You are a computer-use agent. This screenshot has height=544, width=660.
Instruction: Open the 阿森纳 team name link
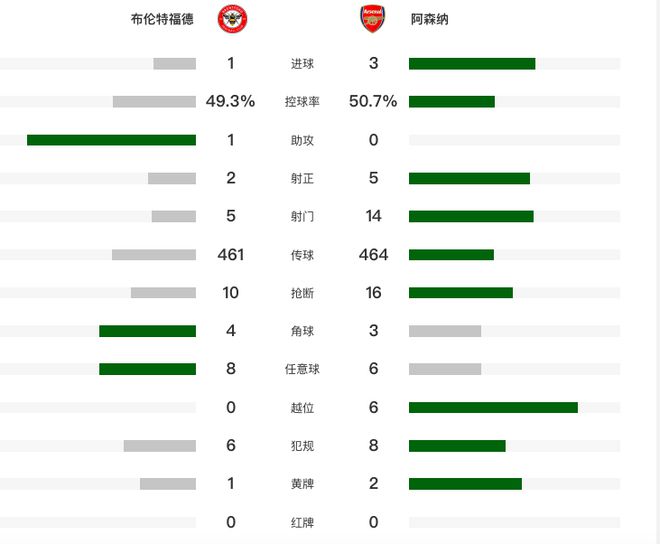[429, 20]
